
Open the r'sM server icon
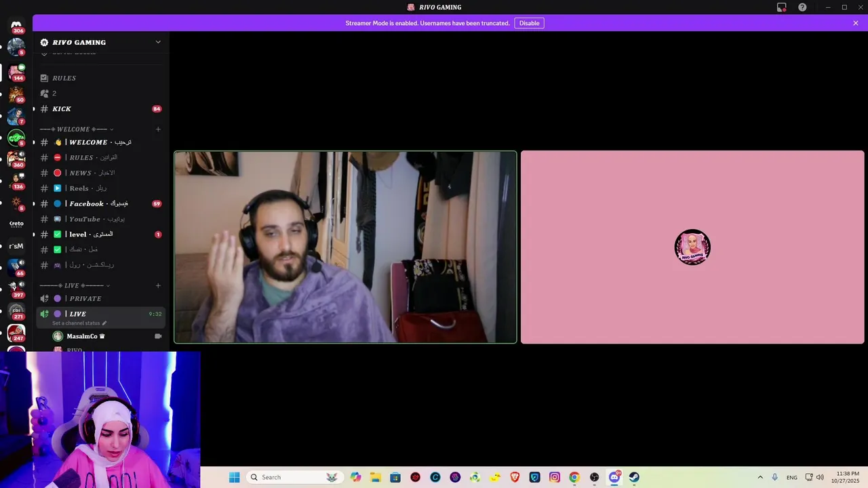tap(16, 246)
